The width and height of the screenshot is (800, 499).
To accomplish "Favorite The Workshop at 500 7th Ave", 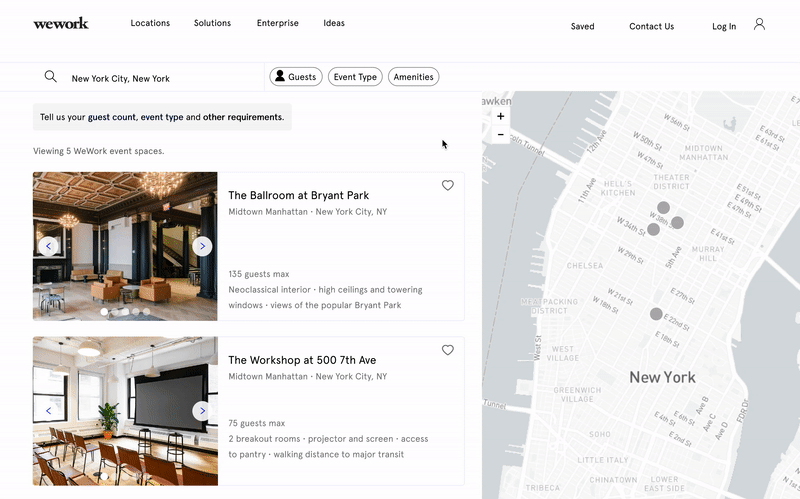I will tap(447, 350).
